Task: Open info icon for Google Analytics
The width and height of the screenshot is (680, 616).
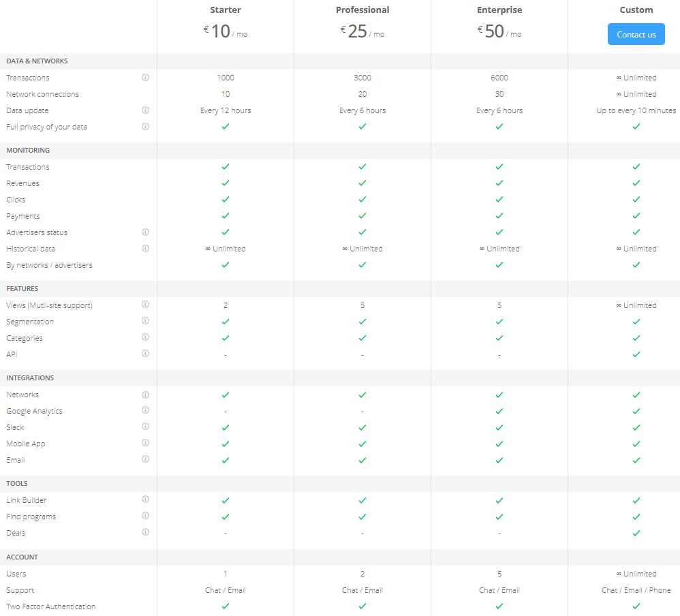Action: (146, 410)
